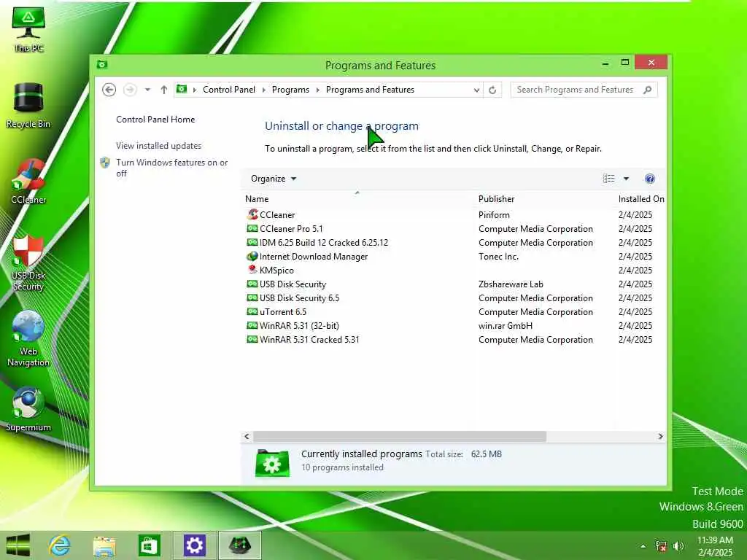Click the search magnifier icon

click(x=648, y=90)
